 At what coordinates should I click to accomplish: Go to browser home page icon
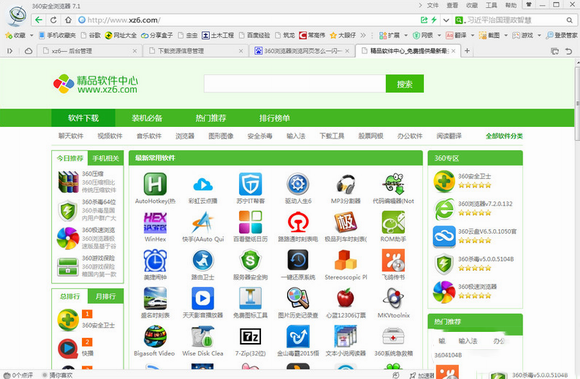(68, 20)
